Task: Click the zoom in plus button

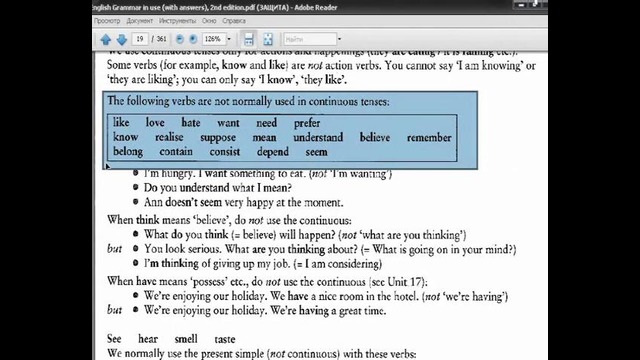Action: (x=193, y=39)
